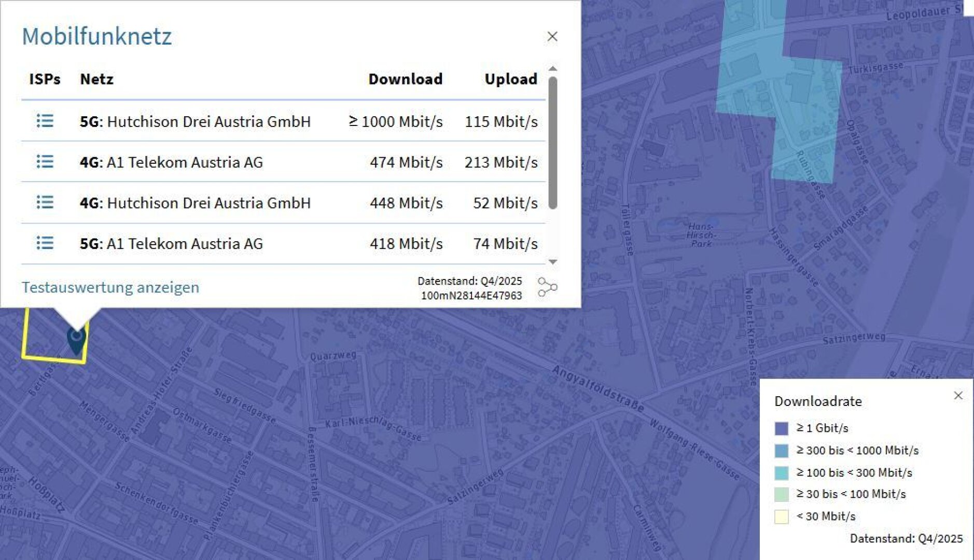Click the ≥ 30 bis < 100 Mbit/s swatch
The width and height of the screenshot is (974, 560).
point(781,494)
